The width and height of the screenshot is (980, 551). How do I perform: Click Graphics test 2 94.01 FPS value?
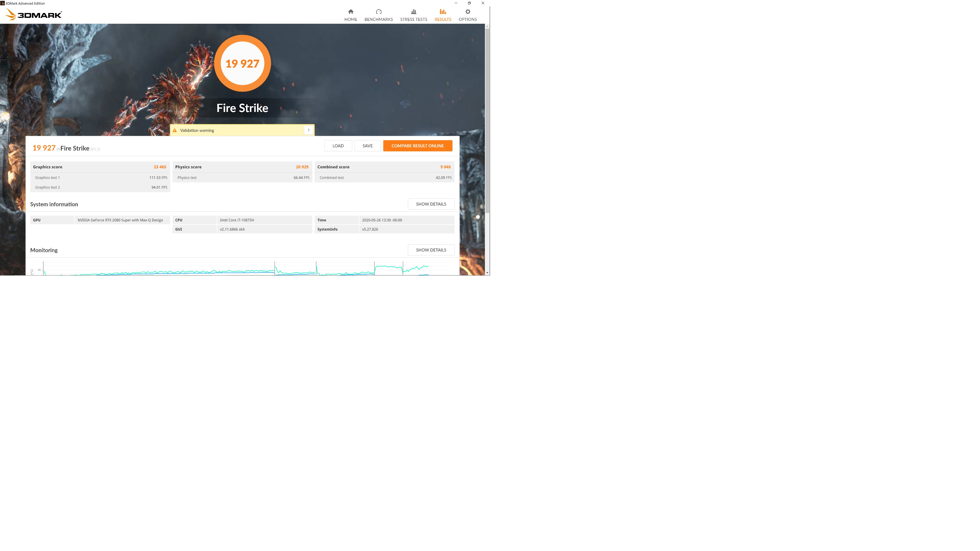click(x=160, y=187)
